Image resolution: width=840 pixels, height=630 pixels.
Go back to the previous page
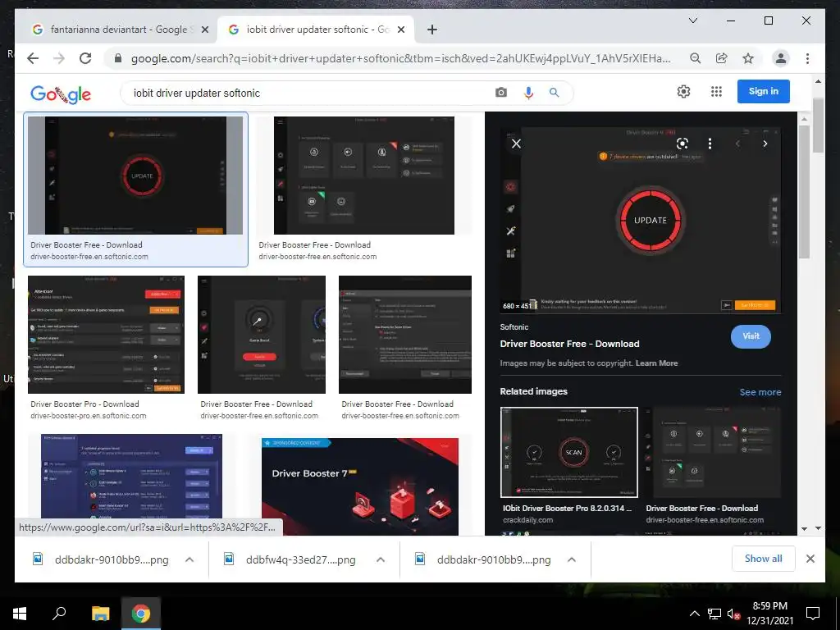coord(33,58)
